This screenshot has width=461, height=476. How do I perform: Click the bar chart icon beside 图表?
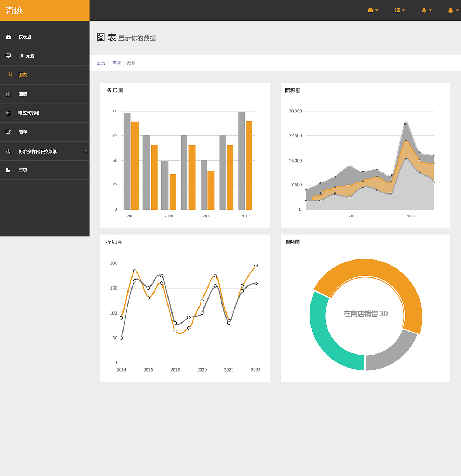(9, 75)
